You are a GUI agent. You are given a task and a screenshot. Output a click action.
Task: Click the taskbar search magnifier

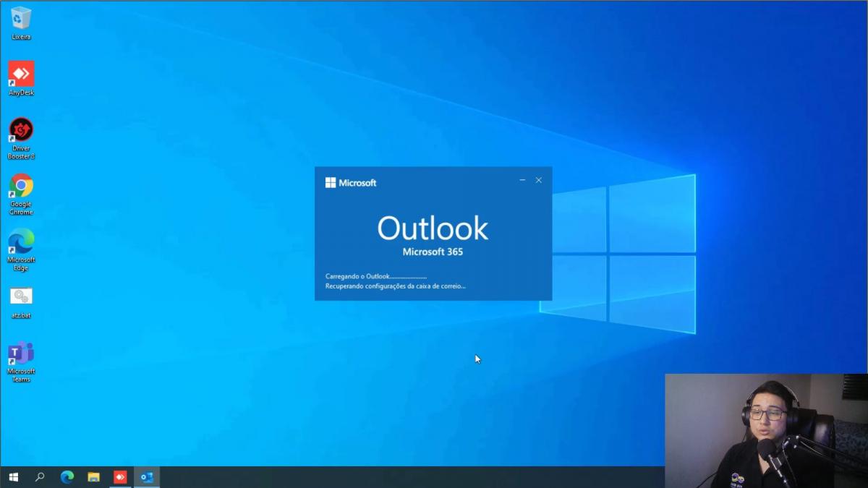point(40,477)
